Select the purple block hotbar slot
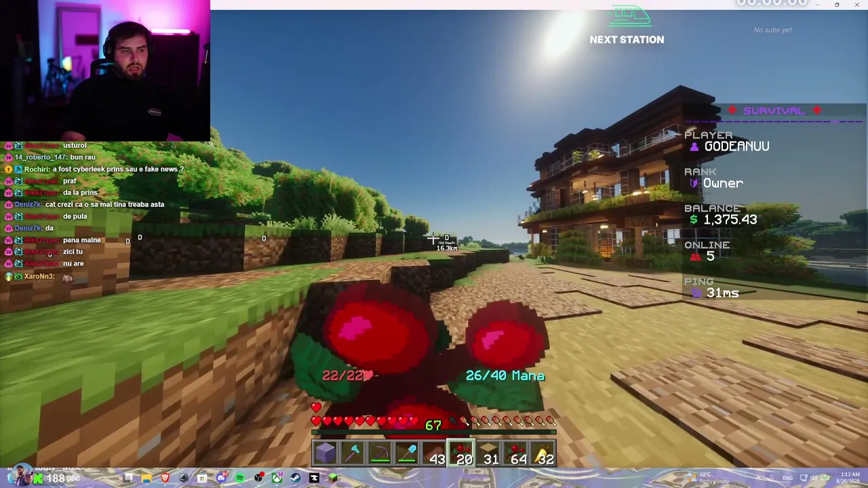This screenshot has width=868, height=488. point(325,453)
